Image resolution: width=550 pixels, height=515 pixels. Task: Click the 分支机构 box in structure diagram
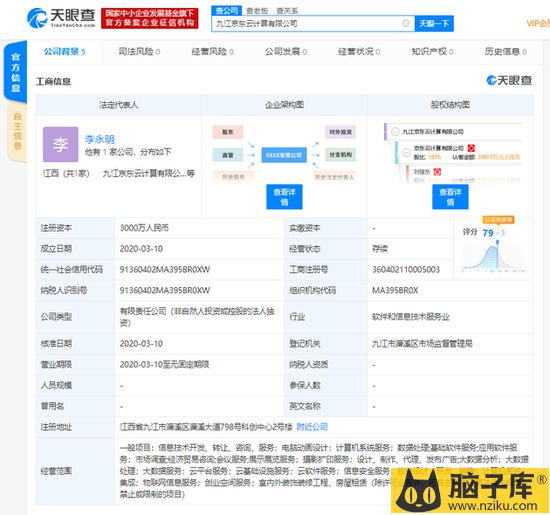pos(340,155)
